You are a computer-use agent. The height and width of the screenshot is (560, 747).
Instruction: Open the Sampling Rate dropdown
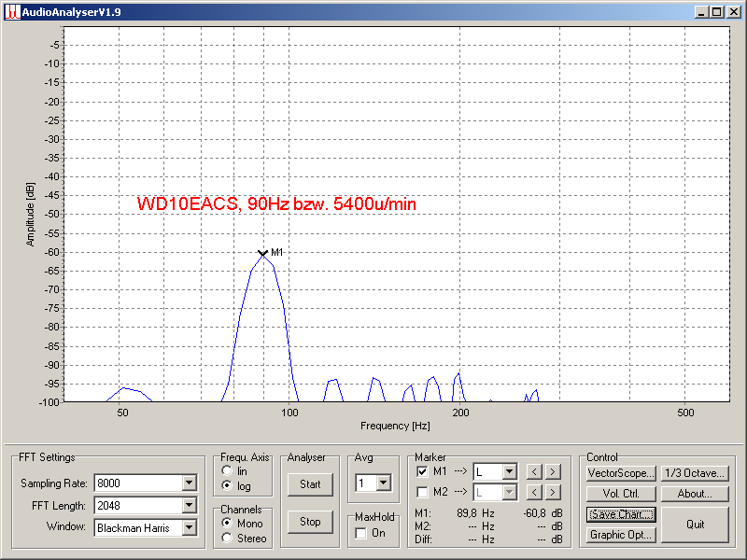190,483
